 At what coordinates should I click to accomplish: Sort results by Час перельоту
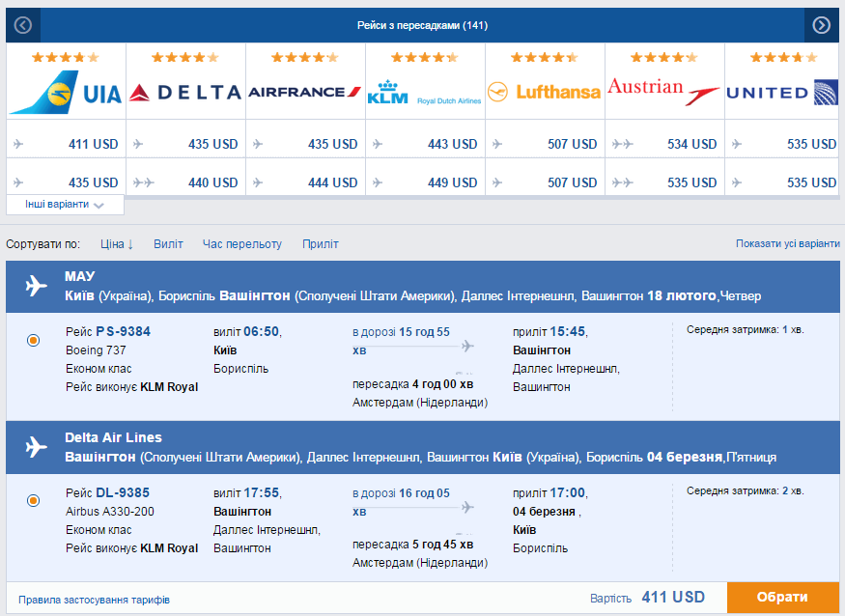[242, 244]
